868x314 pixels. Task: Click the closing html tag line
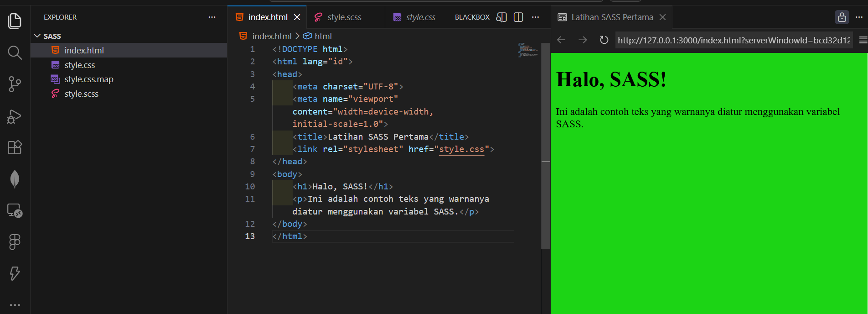289,236
